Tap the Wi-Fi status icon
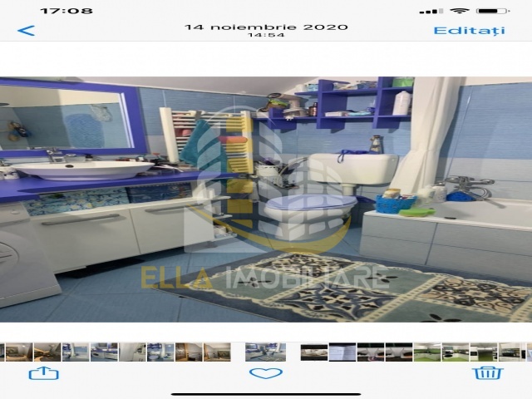 pos(460,11)
